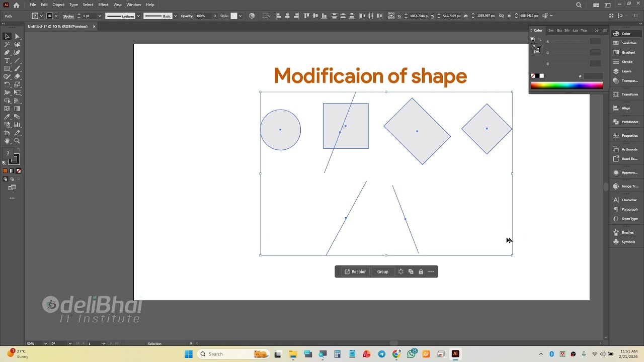Open the File menu
This screenshot has height=362, width=644.
coord(33,5)
